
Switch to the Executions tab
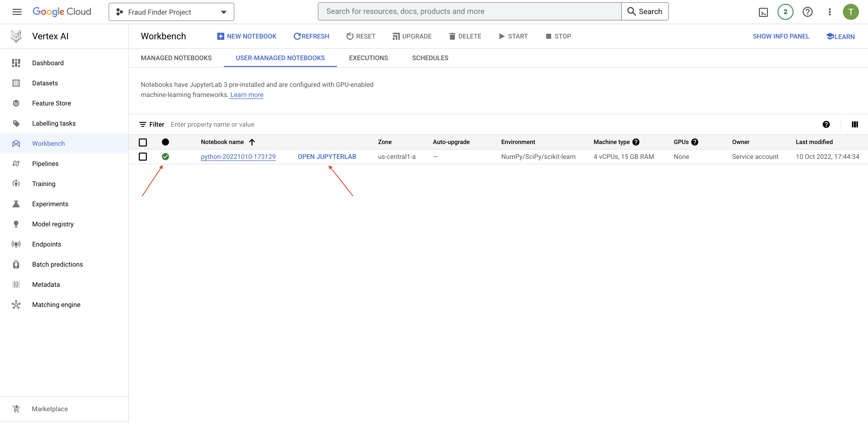tap(368, 58)
